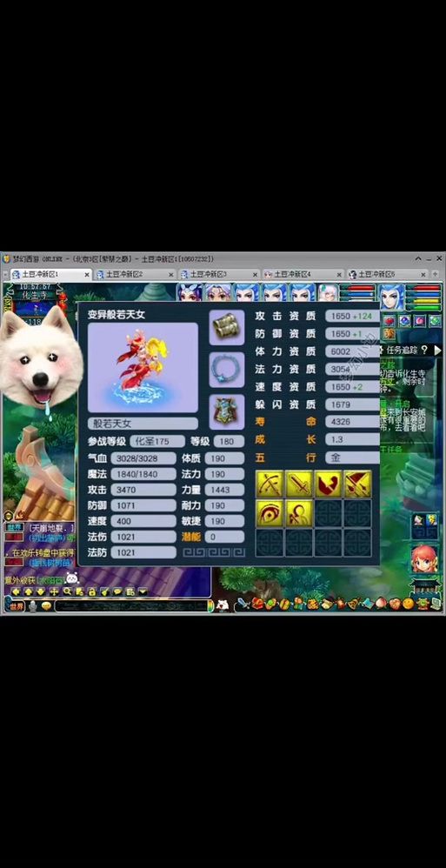The image size is (446, 868).
Task: Select the sword skill icon in pet skills
Action: [299, 484]
